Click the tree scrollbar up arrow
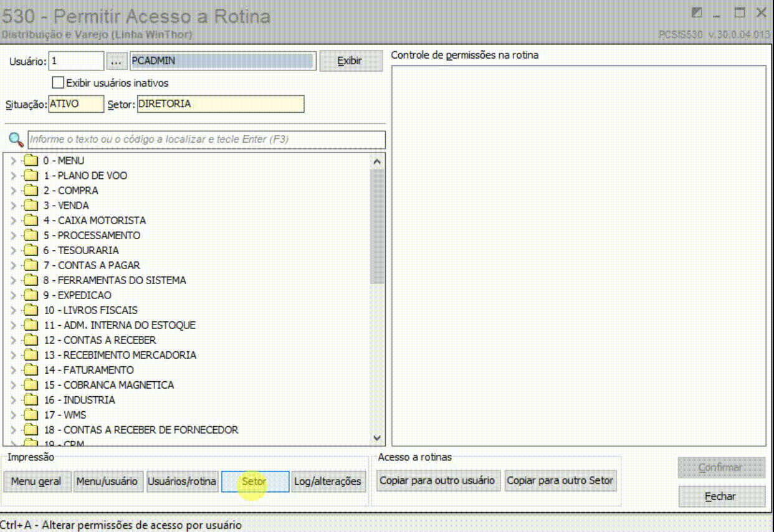Screen dimensions: 774x532 pyautogui.click(x=377, y=161)
